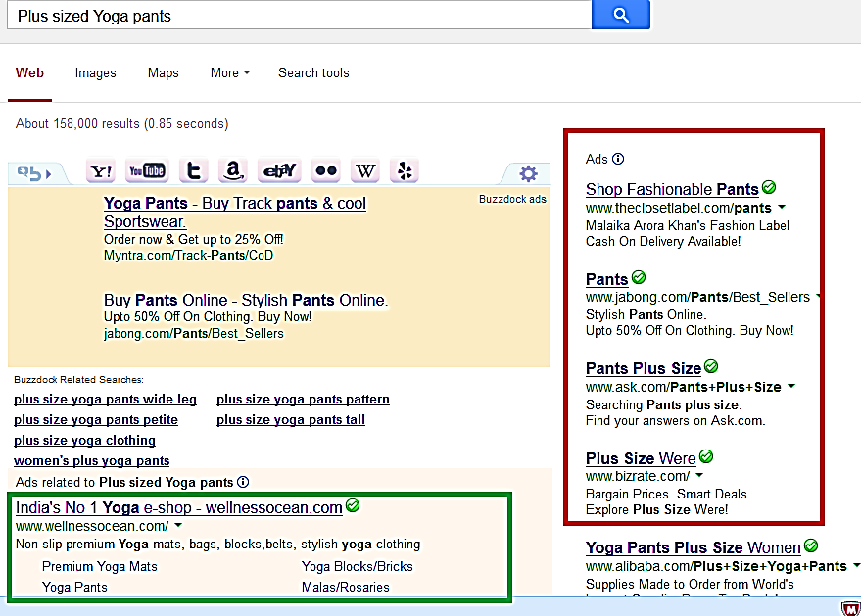Screen dimensions: 861x616
Task: Click green check badge beside Shop Fashionable Pants
Action: 769,187
